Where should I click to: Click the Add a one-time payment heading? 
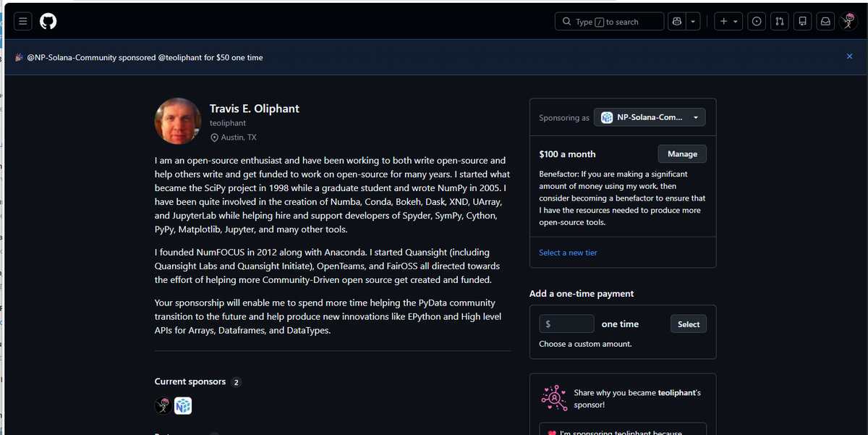(582, 294)
